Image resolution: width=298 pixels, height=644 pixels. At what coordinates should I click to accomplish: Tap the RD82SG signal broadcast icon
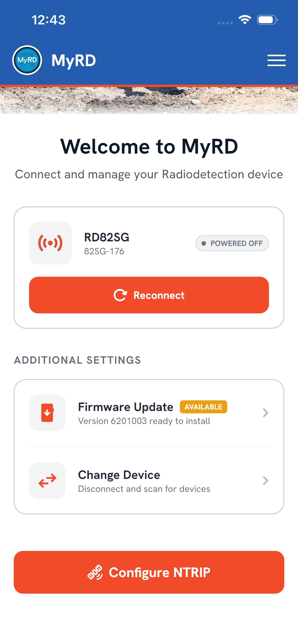tap(50, 243)
